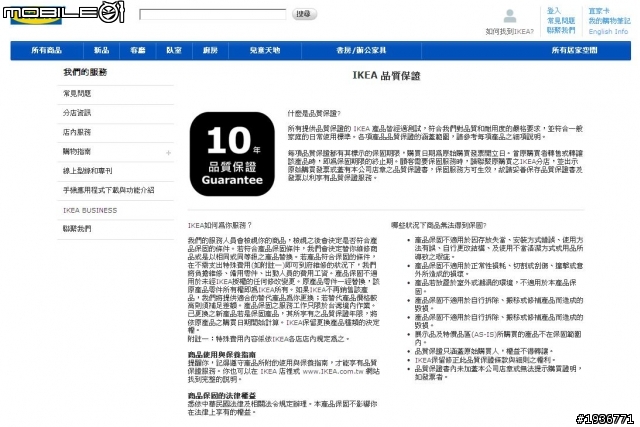This screenshot has width=640, height=427.
Task: Open the 宜家卡 link
Action: tap(599, 11)
